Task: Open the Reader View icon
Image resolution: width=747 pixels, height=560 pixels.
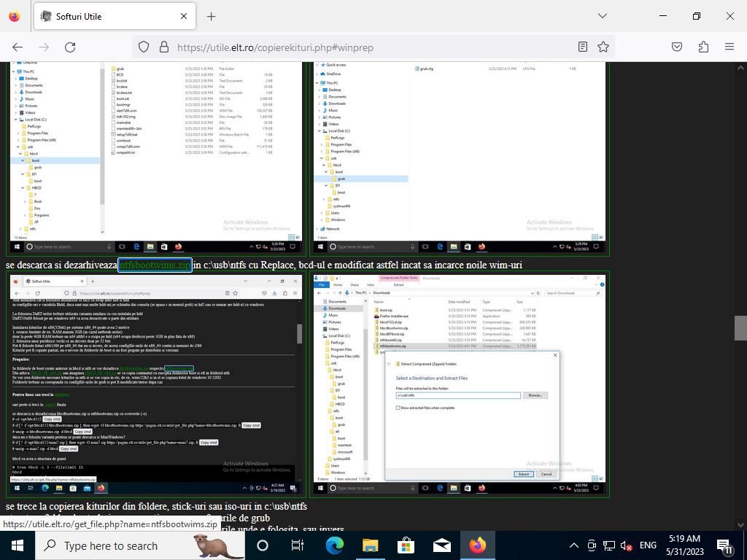Action: click(x=583, y=47)
